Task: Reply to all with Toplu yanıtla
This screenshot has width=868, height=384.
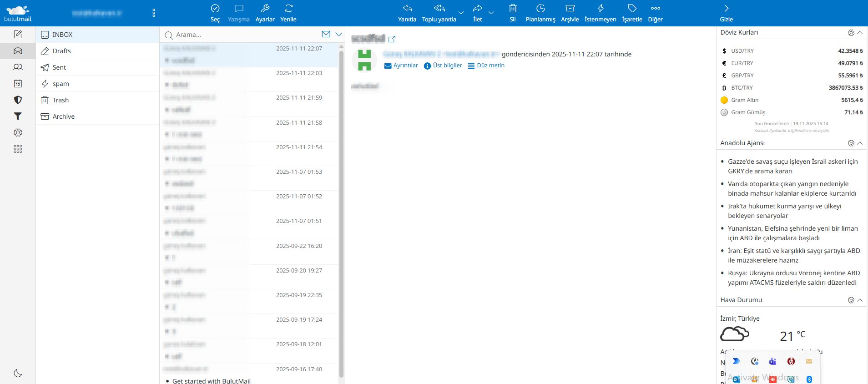Action: click(x=439, y=13)
